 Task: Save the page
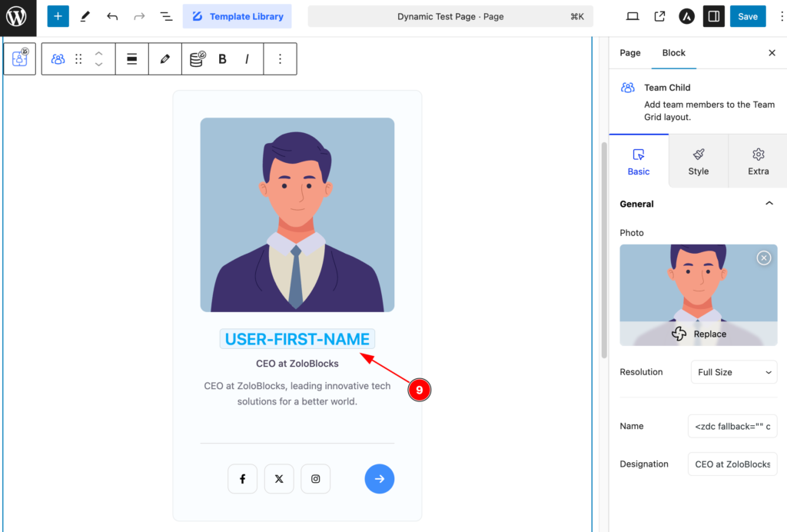747,17
